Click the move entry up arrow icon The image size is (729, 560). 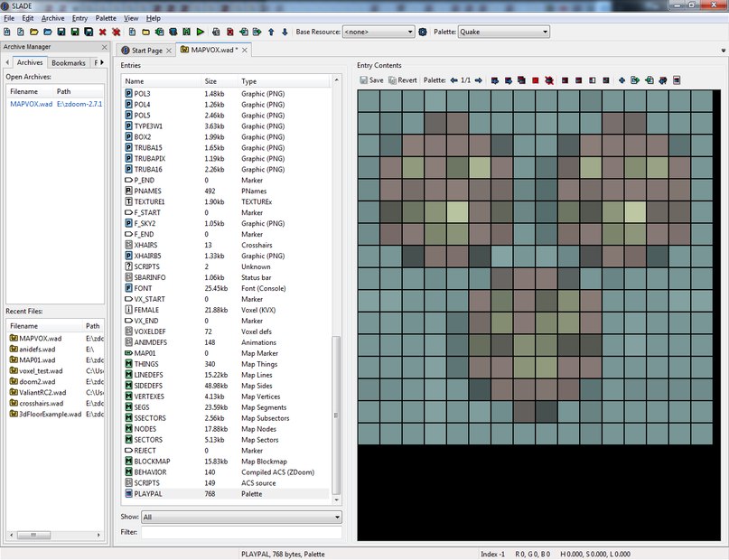coord(271,32)
